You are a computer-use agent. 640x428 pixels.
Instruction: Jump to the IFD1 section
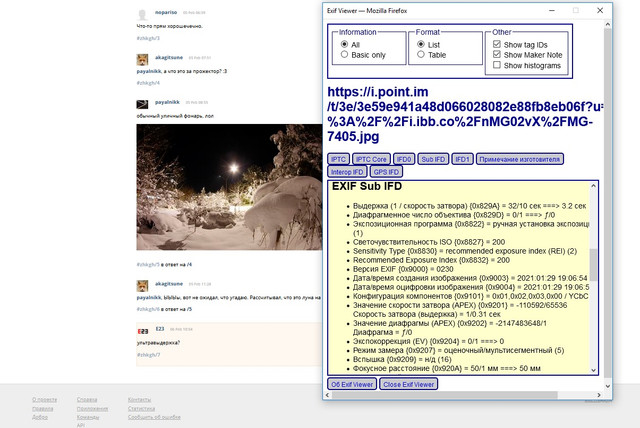point(462,159)
